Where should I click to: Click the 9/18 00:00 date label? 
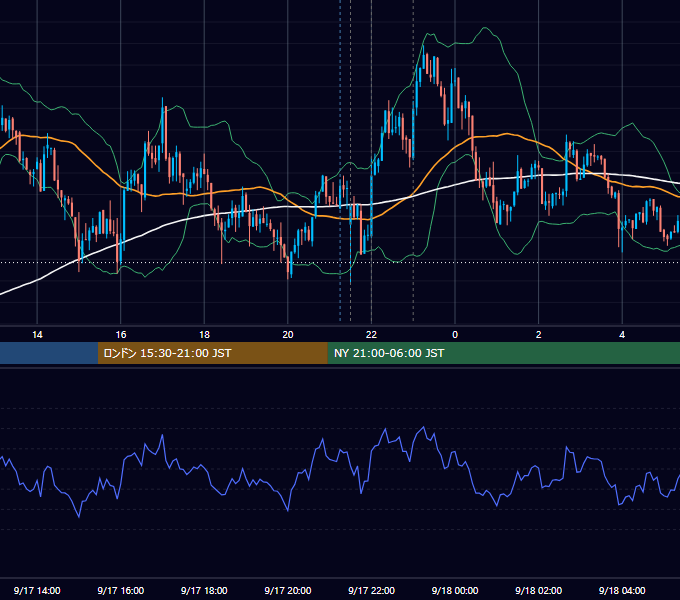tap(455, 590)
